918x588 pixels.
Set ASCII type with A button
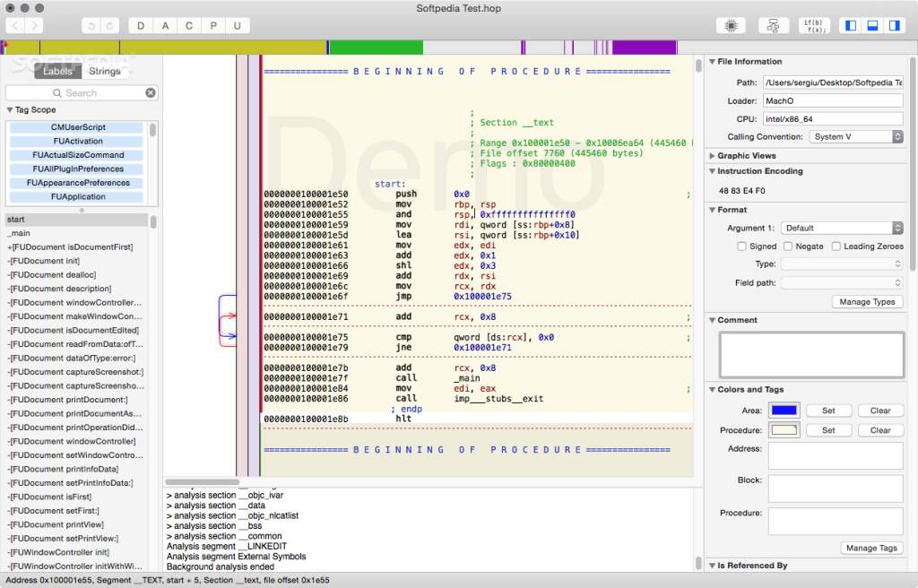tap(165, 26)
